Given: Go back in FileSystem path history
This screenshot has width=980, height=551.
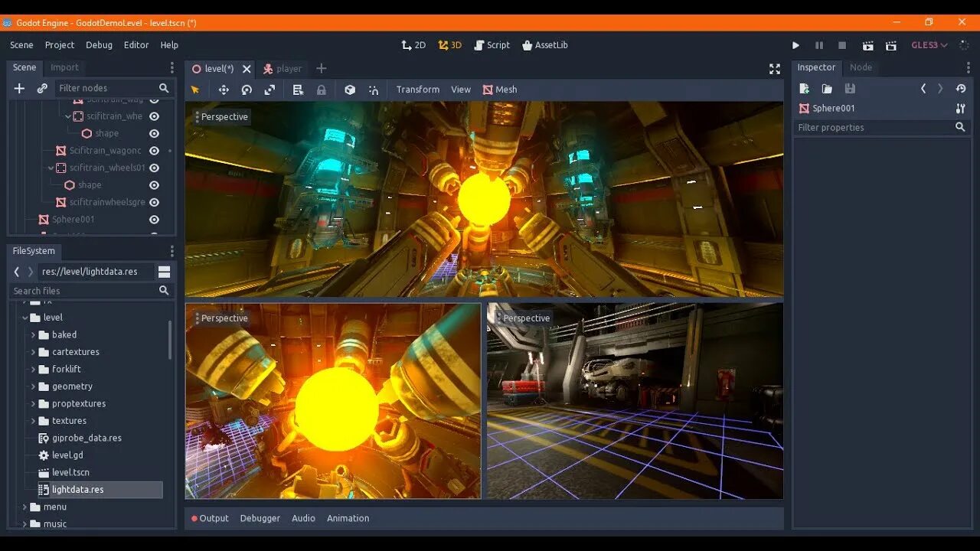Looking at the screenshot, I should click(17, 272).
